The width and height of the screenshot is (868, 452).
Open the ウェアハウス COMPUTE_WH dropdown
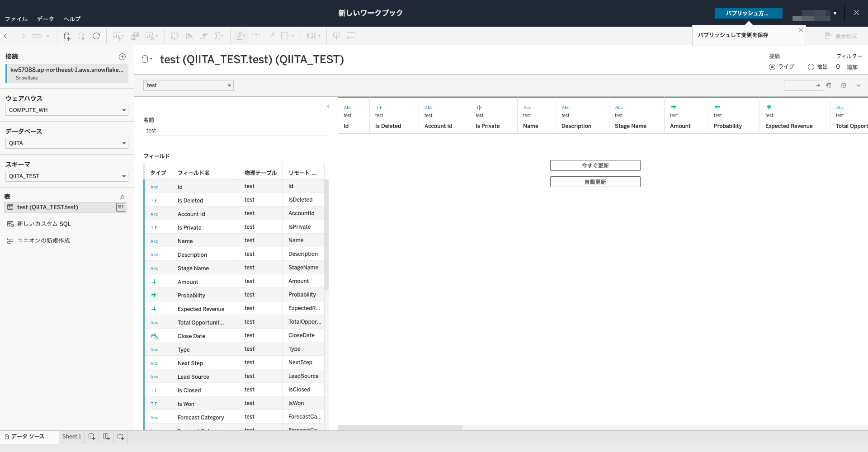67,110
